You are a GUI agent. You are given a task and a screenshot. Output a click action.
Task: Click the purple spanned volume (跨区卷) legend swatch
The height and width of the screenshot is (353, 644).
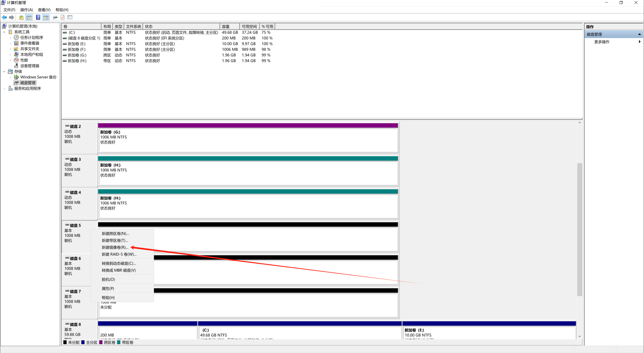[101, 342]
